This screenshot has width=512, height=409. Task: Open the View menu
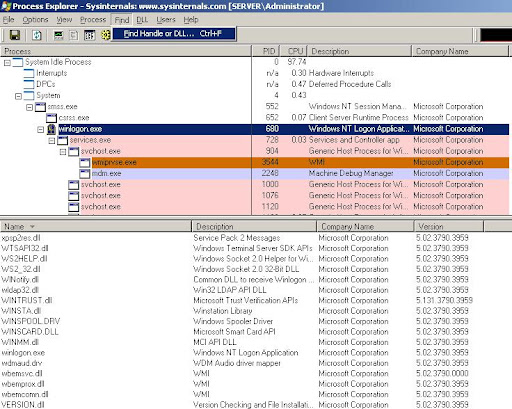(x=64, y=20)
